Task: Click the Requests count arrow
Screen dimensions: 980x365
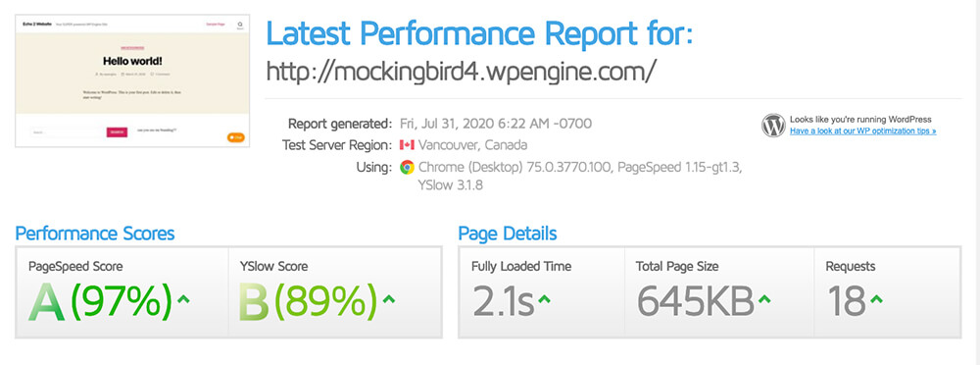Action: (876, 300)
